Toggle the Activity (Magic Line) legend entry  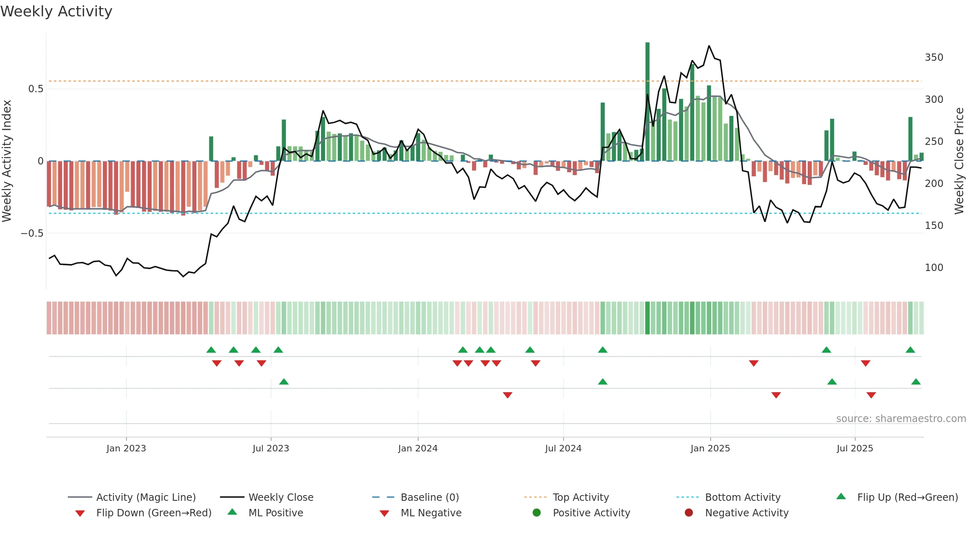(132, 497)
